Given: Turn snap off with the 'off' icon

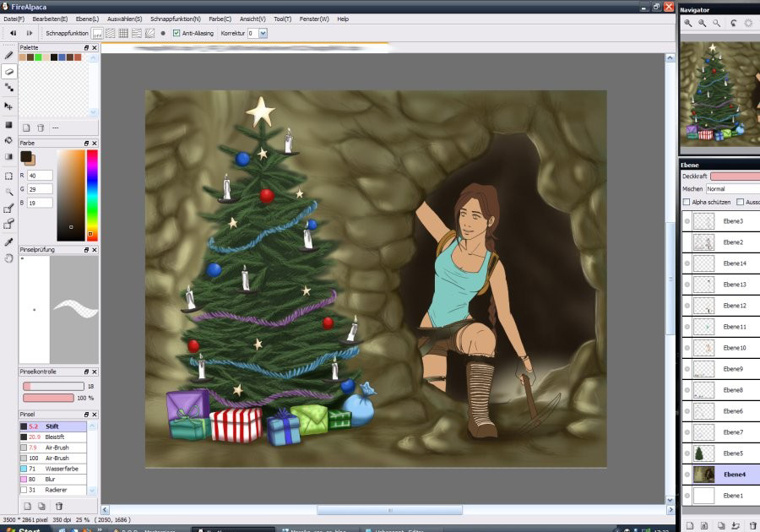Looking at the screenshot, I should pyautogui.click(x=97, y=34).
